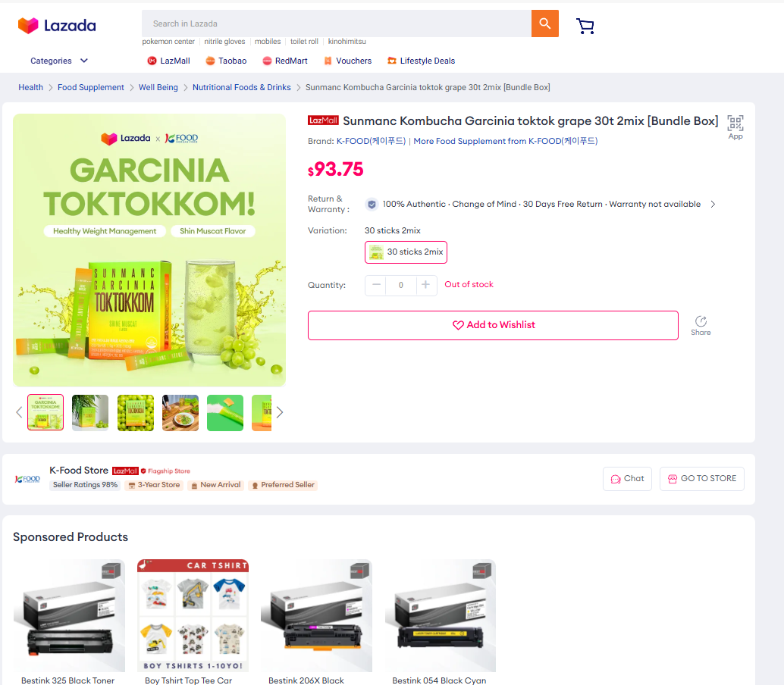Open the App QR code icon
Screen dimensions: 784x685
point(735,127)
